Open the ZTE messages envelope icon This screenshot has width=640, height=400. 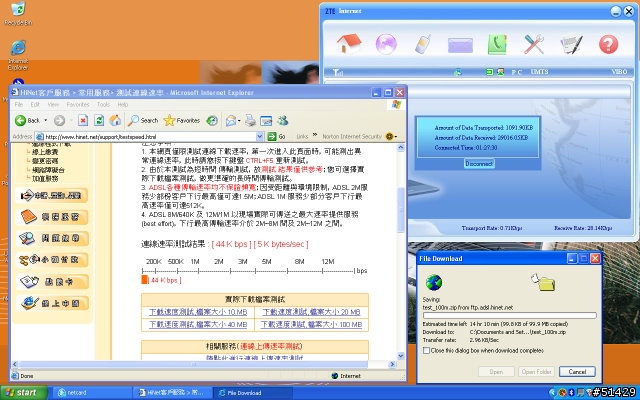tap(460, 45)
